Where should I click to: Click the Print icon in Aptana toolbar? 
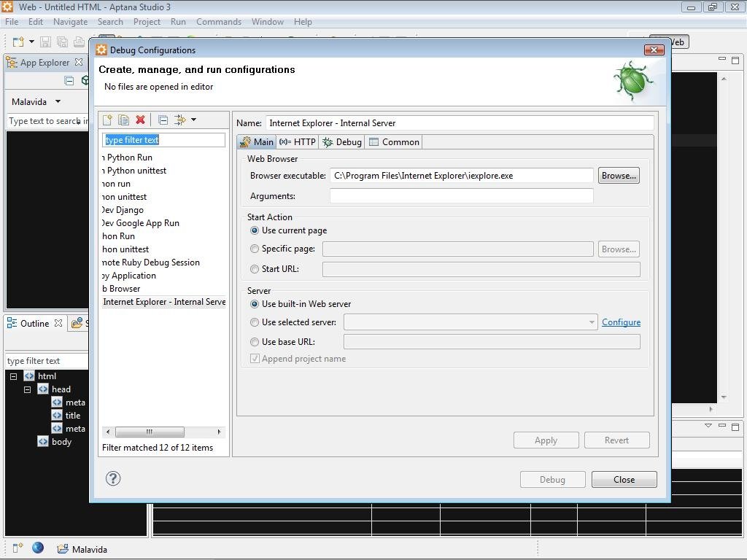(79, 42)
